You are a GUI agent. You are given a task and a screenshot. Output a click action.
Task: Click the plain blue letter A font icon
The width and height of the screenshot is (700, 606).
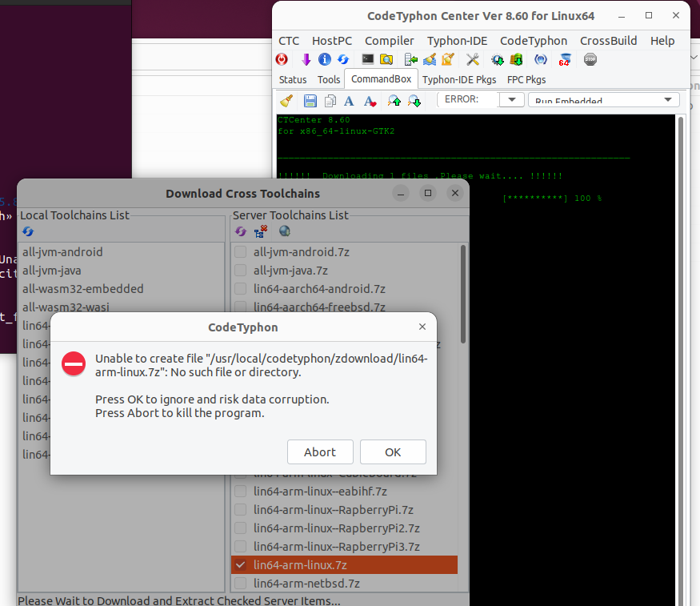coord(349,101)
